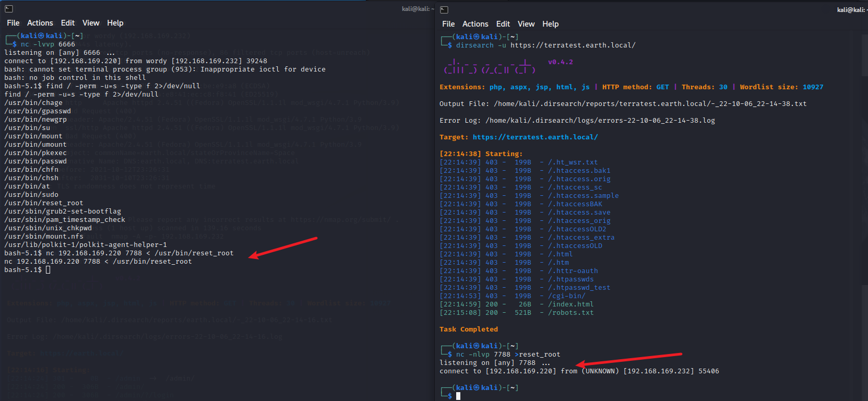868x401 pixels.
Task: Click the dirsearch -u command line
Action: coord(546,45)
